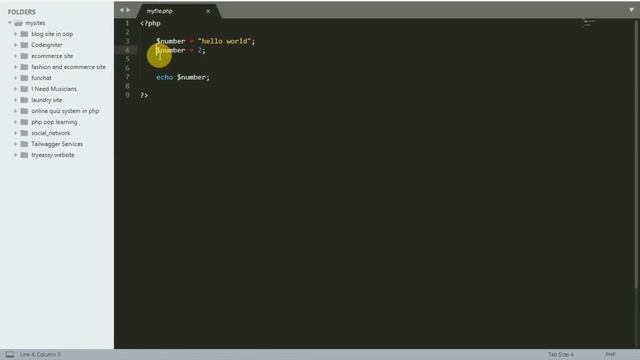Expand the blog site in oop folder arrow
This screenshot has height=360, width=640.
click(x=16, y=34)
